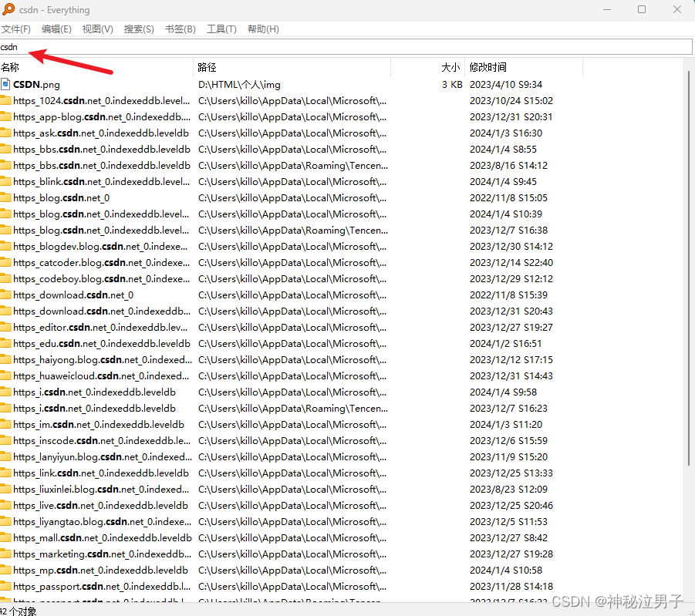Click the date 2023/12/14 S22:40
This screenshot has width=695, height=616.
tap(511, 262)
